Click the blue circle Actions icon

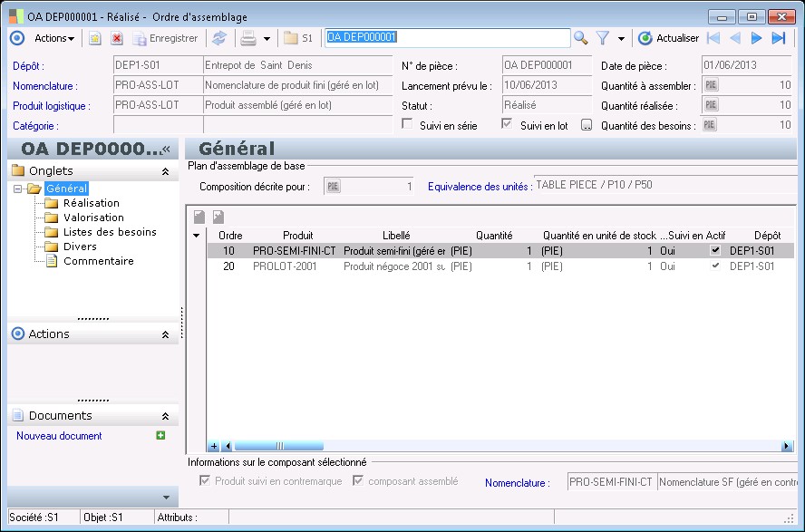point(17,38)
